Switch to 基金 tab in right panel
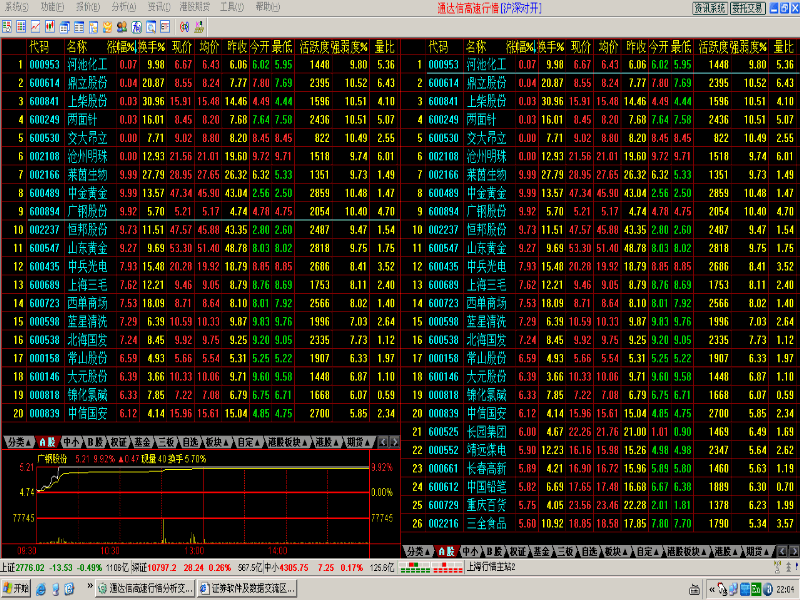The width and height of the screenshot is (800, 600). (x=541, y=552)
